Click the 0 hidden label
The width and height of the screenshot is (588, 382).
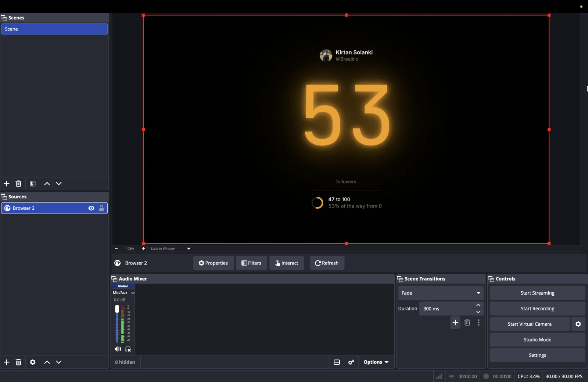click(x=125, y=362)
